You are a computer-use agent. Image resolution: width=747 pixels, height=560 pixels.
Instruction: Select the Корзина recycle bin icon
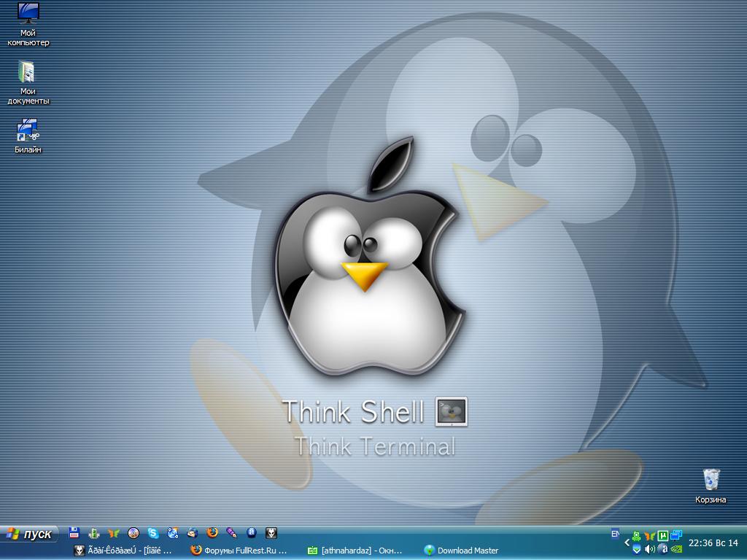click(x=711, y=486)
